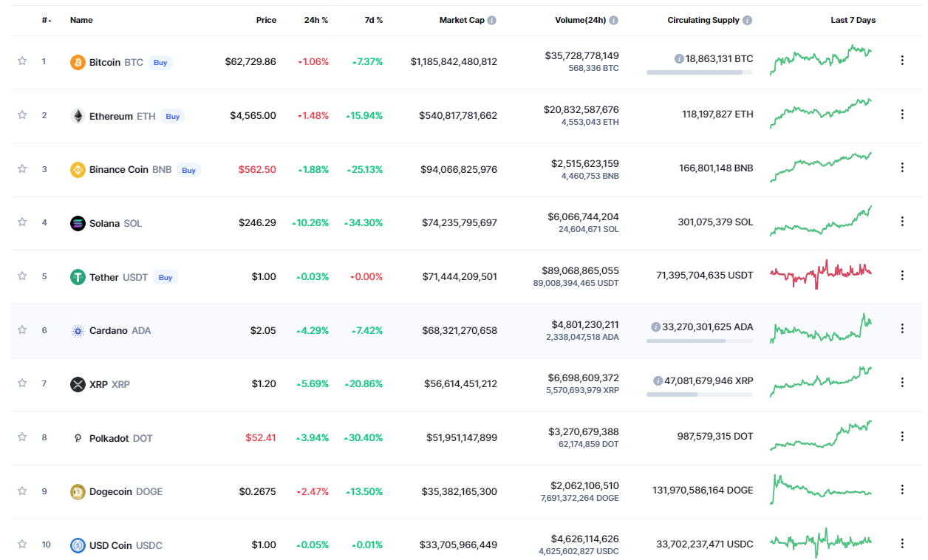
Task: Click Bitcoin market cap $1,185,842,480,812
Action: click(454, 62)
